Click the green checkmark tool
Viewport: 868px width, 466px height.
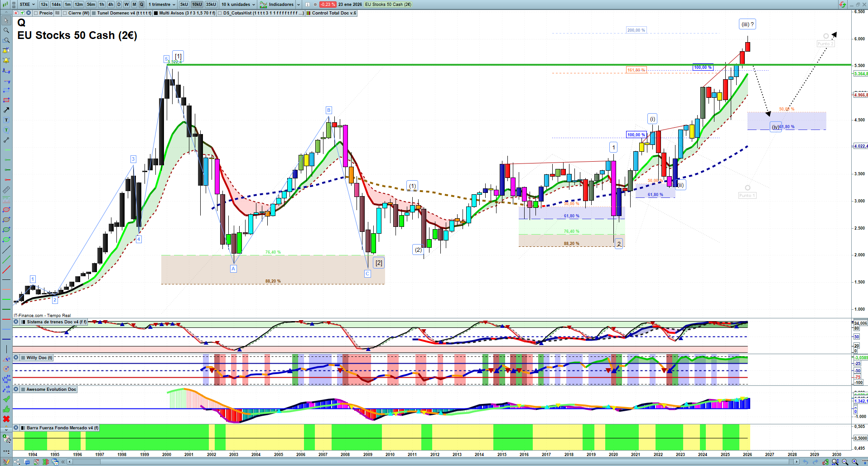pos(6,399)
